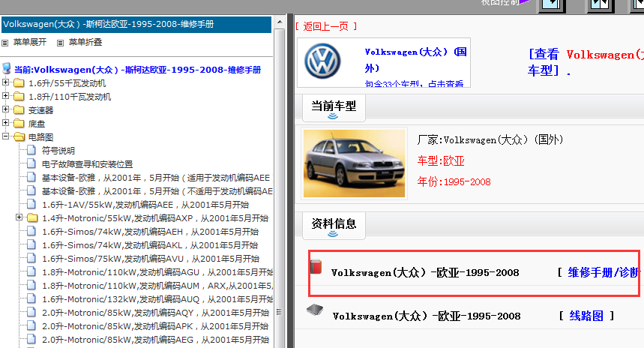The width and height of the screenshot is (644, 348).
Task: Click page icon beside 2.0升-Motronic/85kW AQY
Action: tap(31, 312)
